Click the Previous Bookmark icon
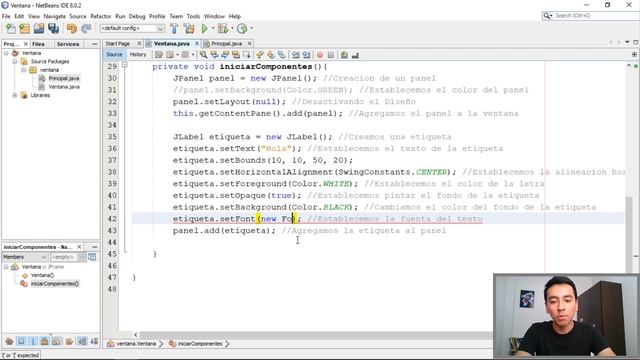The width and height of the screenshot is (640, 360). 260,55
